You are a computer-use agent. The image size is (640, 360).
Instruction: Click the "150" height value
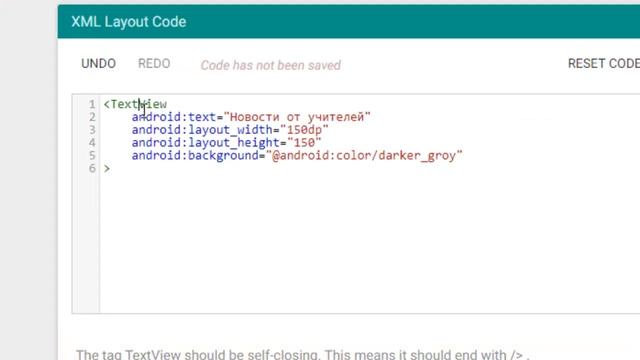coord(304,142)
